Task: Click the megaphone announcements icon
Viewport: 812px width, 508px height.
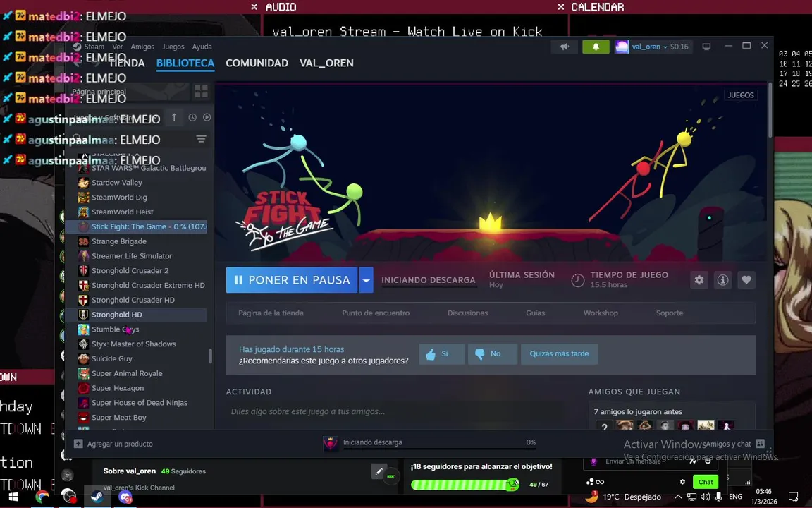Action: [x=565, y=47]
